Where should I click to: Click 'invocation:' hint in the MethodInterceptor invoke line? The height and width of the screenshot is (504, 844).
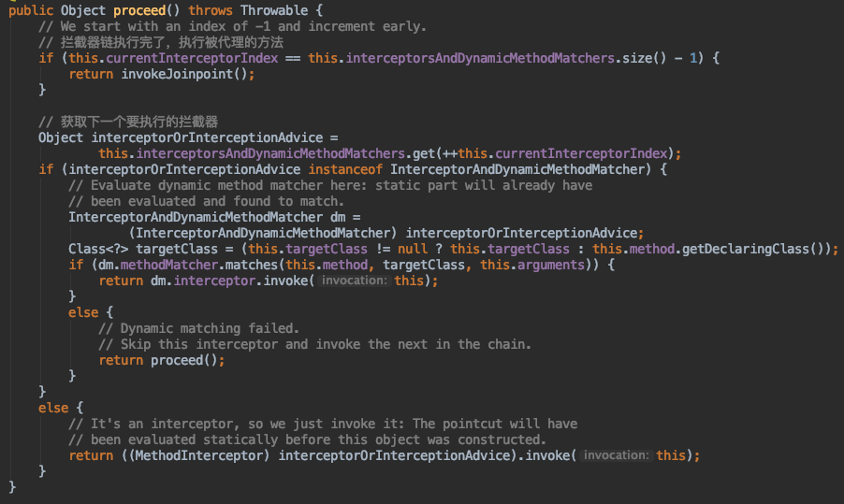[616, 455]
